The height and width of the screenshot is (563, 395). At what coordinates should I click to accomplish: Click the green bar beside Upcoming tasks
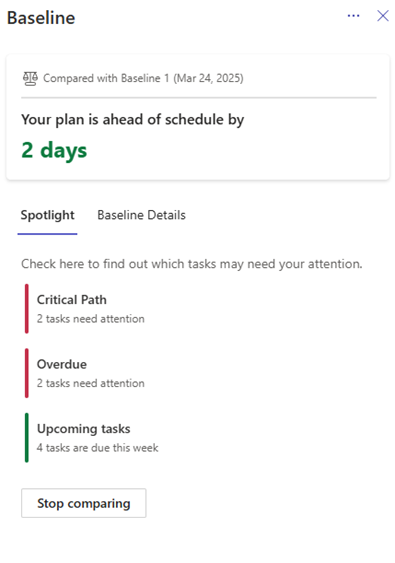pyautogui.click(x=27, y=438)
